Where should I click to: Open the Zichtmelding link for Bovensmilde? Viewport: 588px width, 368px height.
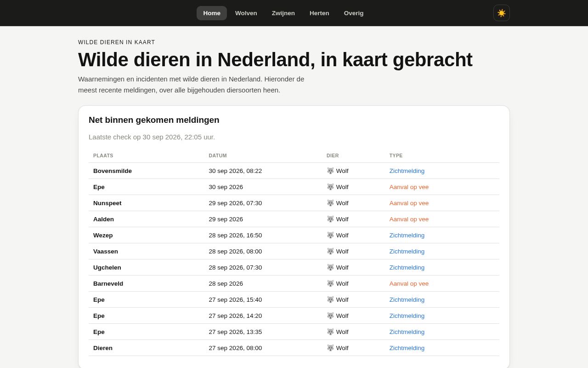pos(407,171)
